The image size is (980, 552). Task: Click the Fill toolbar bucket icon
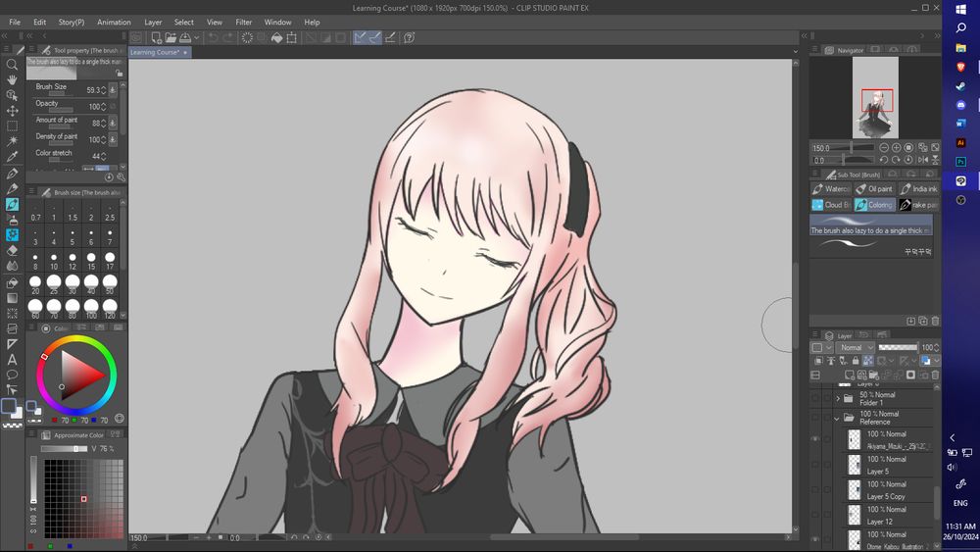click(x=277, y=37)
